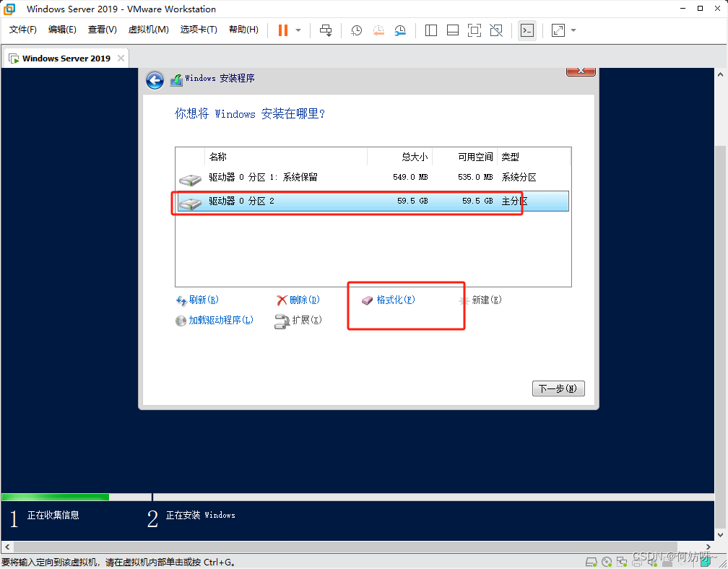Click the unity mode icon
Viewport: 728px width, 569px height.
[496, 30]
